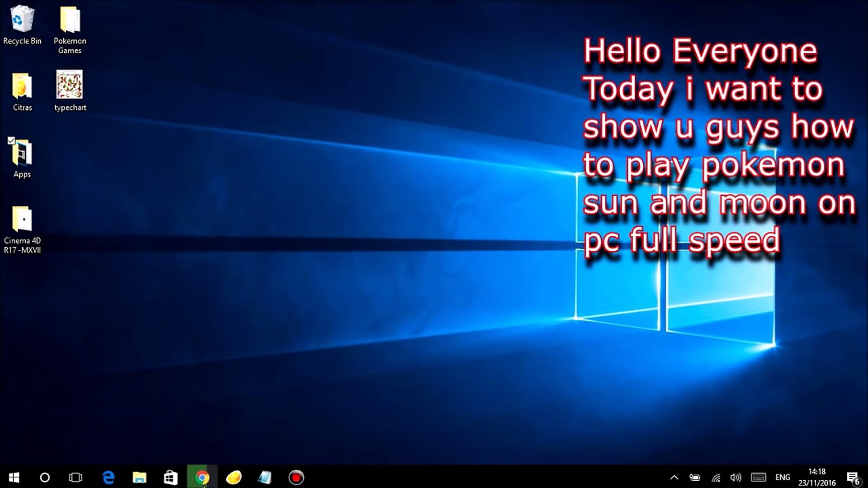Open the volume speaker control
The height and width of the screenshot is (488, 868).
coord(736,477)
